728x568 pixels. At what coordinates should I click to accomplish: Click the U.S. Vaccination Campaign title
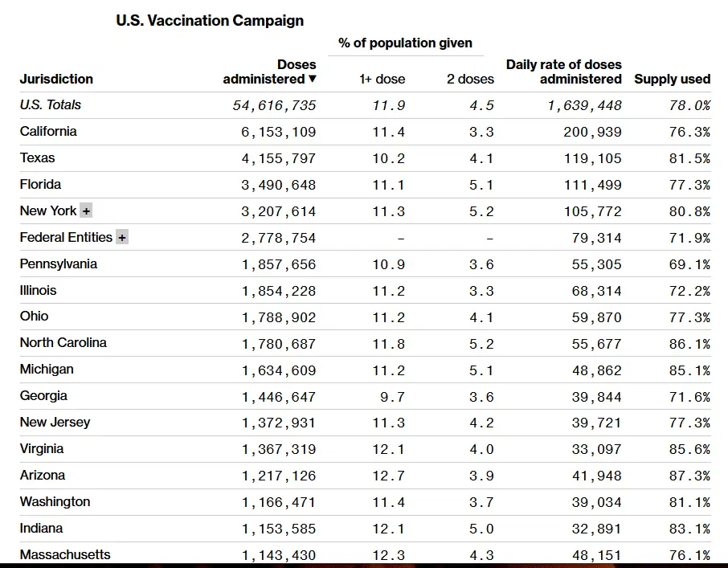pos(210,21)
